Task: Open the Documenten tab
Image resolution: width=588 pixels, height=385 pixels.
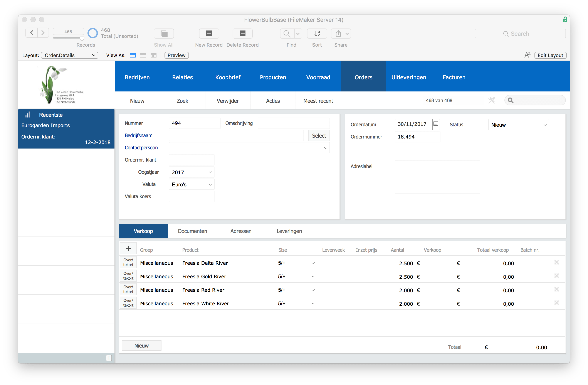Action: pyautogui.click(x=192, y=231)
